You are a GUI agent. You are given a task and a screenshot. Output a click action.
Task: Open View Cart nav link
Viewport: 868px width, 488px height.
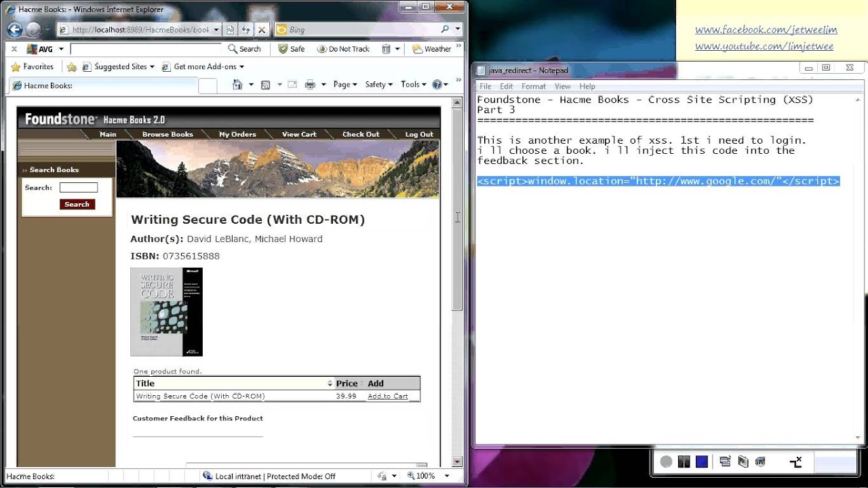coord(299,134)
